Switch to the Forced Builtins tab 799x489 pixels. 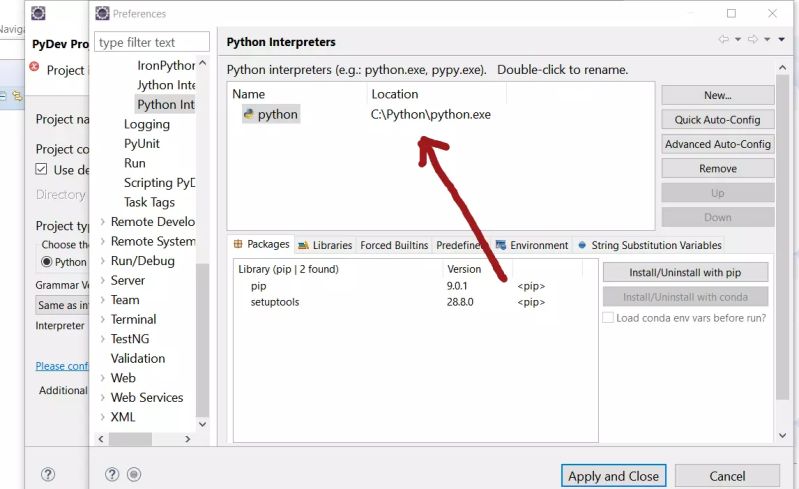tap(394, 245)
